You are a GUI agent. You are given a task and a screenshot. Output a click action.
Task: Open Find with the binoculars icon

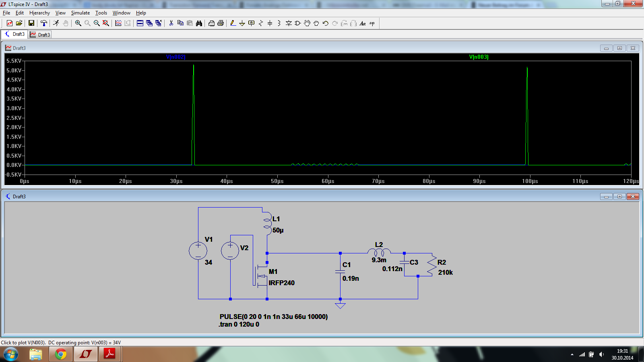click(199, 23)
